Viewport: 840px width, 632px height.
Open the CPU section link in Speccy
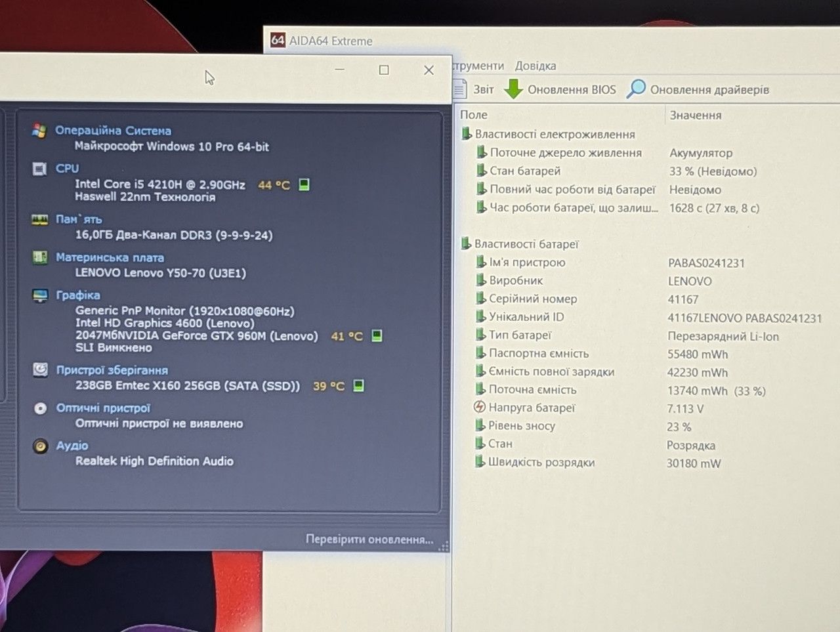(x=67, y=168)
